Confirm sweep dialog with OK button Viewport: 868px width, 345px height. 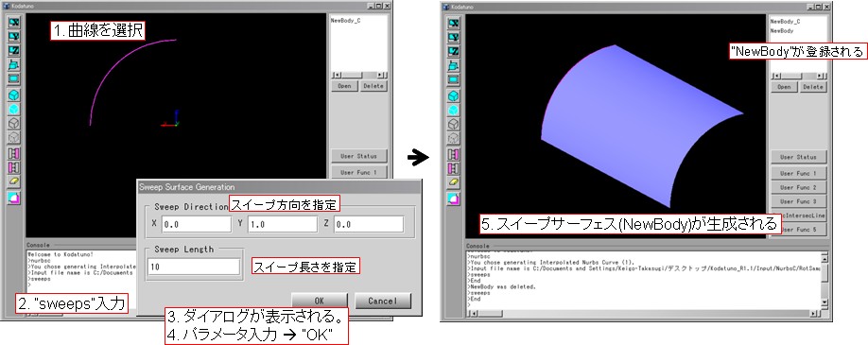[320, 301]
